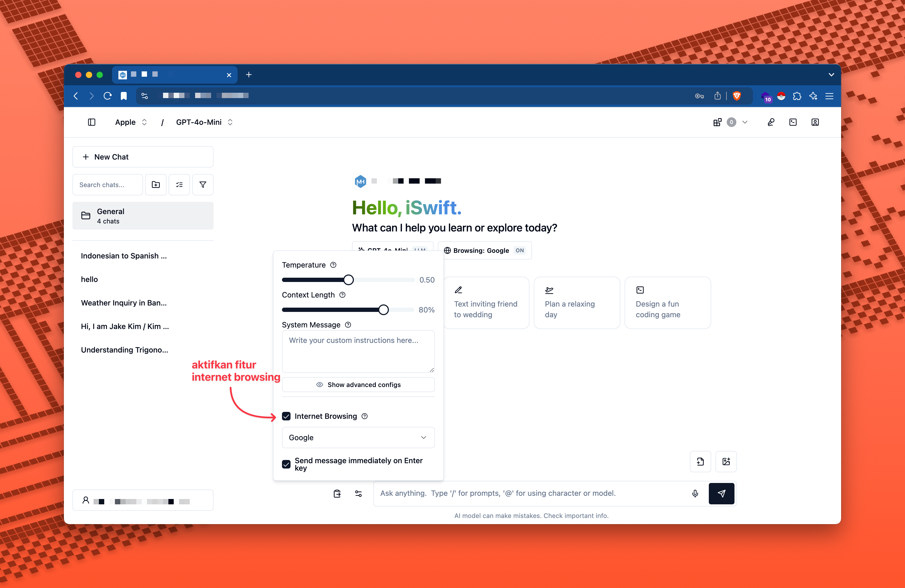Open the plugins grid icon
Viewport: 905px width, 588px height.
[717, 122]
